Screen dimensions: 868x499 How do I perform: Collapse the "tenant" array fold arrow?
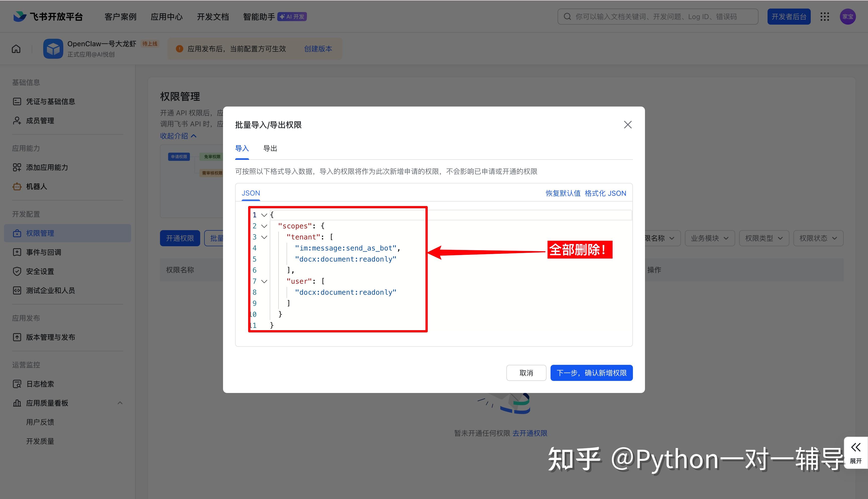[x=264, y=237]
